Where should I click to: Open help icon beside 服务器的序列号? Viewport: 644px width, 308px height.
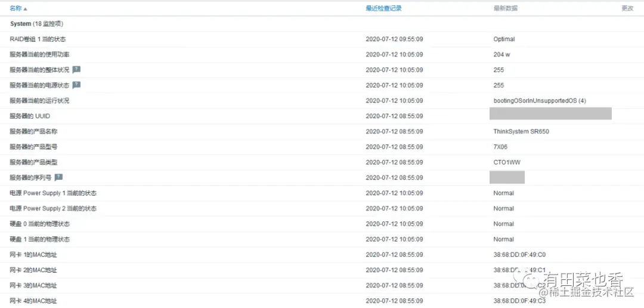(x=58, y=177)
